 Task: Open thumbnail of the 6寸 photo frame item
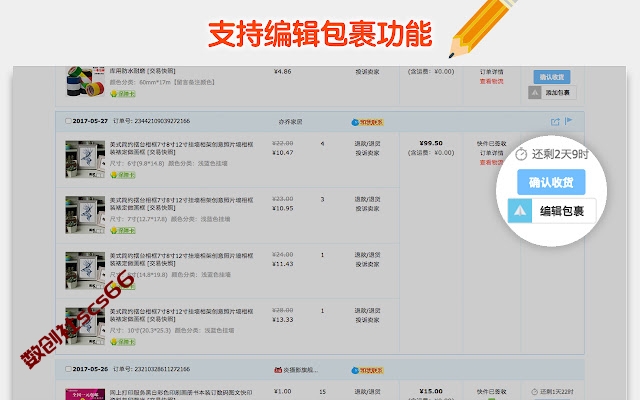(85, 159)
